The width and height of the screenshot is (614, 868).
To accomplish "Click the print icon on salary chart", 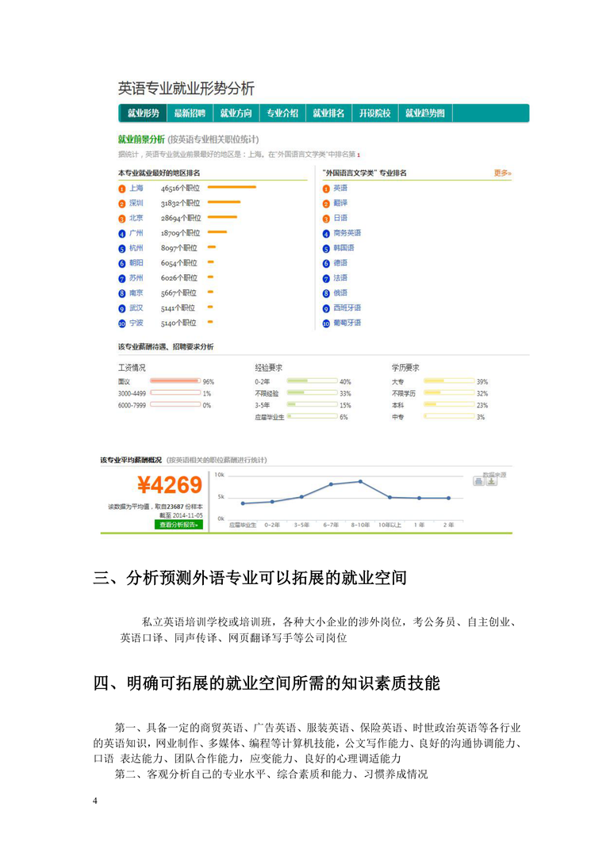I will pos(478,482).
